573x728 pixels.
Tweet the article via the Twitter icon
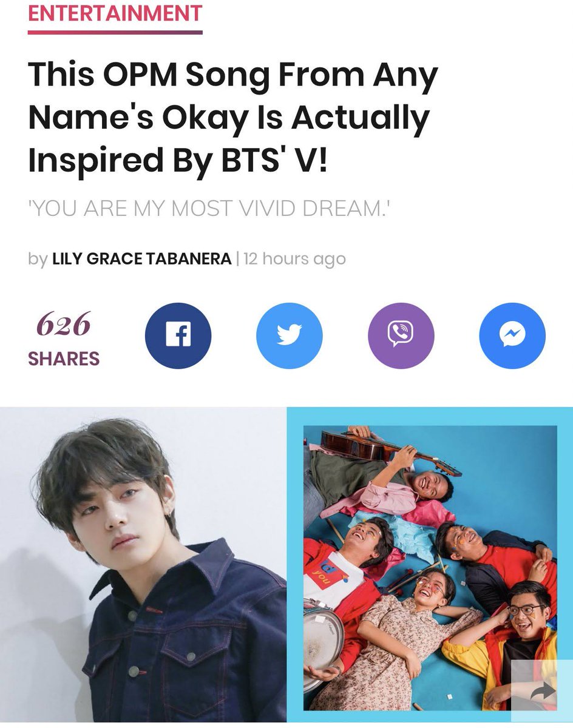click(290, 335)
